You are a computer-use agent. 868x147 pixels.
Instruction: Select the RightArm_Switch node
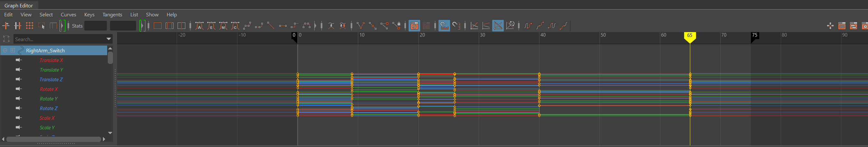click(x=54, y=50)
